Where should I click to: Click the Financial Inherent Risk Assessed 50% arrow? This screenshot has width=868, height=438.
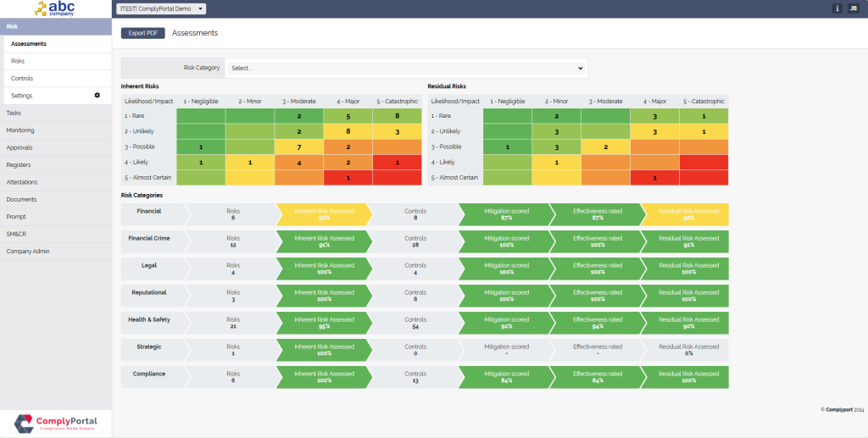click(324, 214)
